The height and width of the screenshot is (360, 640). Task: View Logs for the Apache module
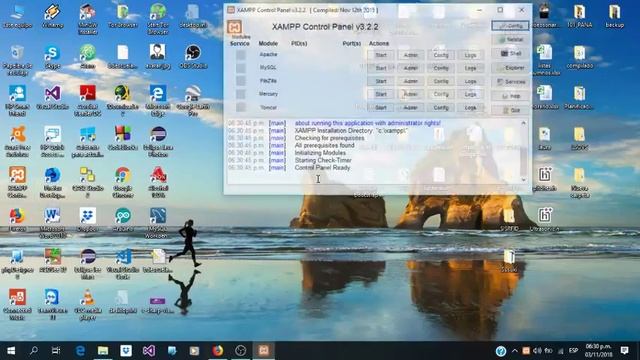coord(471,55)
